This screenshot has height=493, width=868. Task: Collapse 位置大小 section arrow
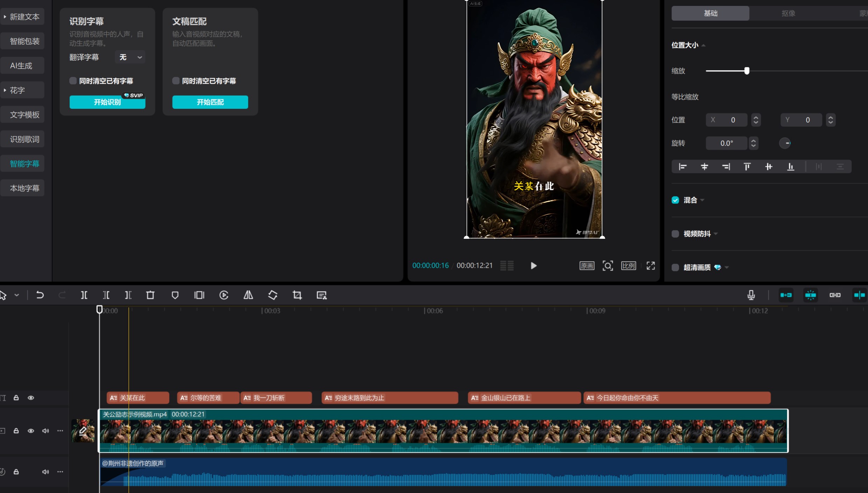tap(703, 46)
